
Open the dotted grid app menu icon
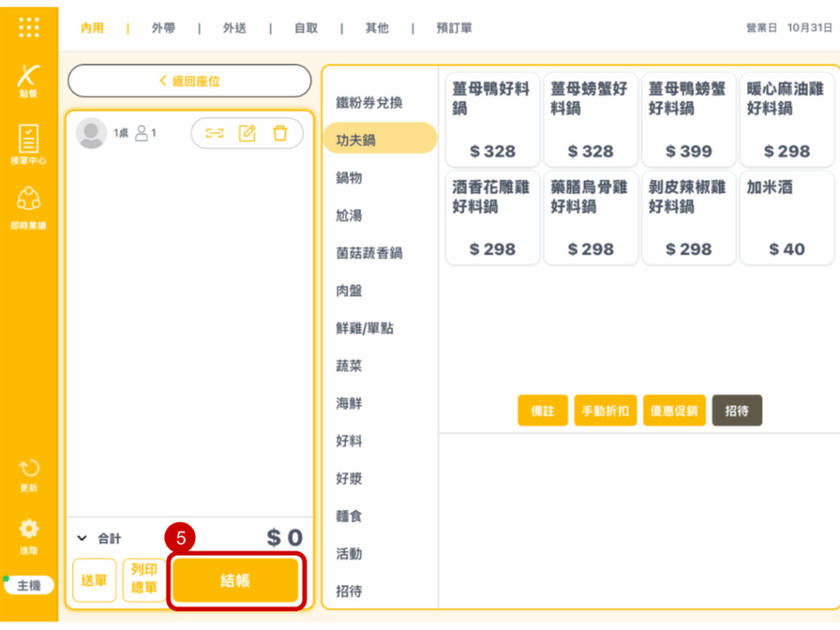(29, 27)
